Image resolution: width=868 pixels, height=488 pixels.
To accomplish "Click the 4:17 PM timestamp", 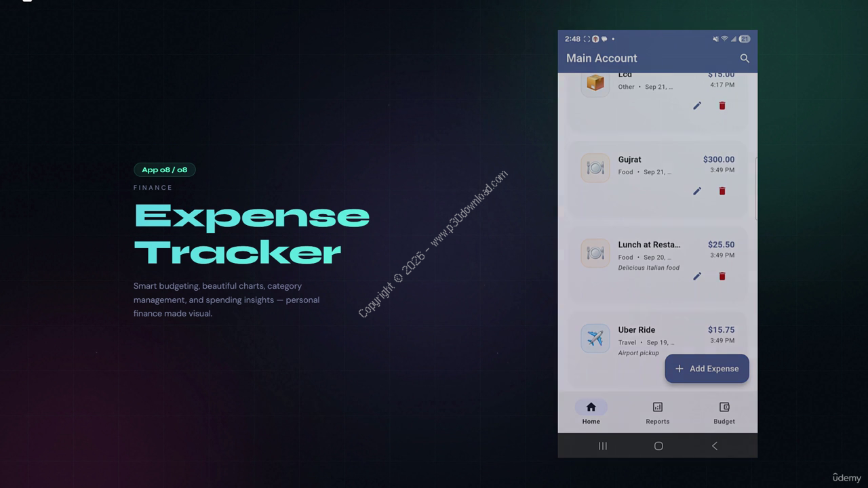I will coord(722,85).
